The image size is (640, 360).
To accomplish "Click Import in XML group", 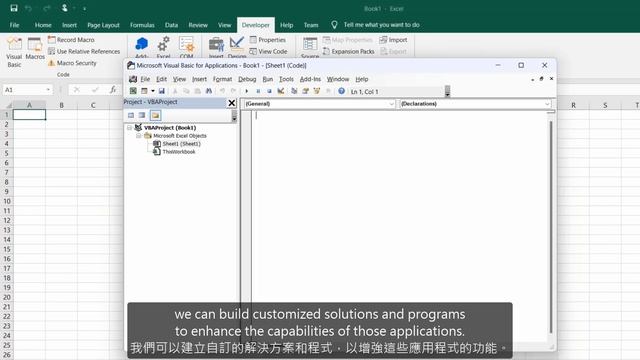I will click(393, 40).
